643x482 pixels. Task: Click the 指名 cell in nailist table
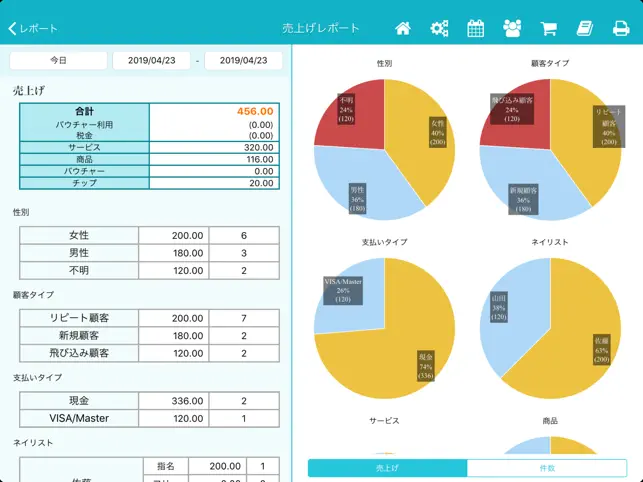(x=166, y=466)
